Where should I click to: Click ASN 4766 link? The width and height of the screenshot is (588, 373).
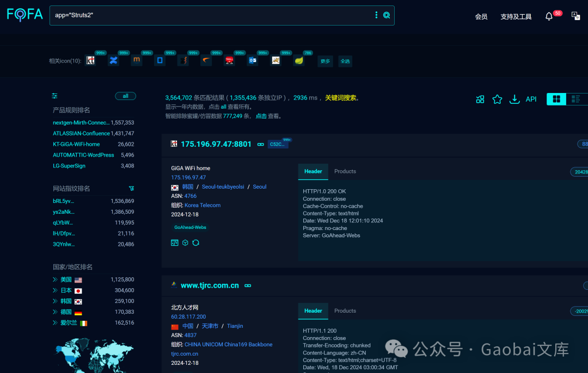pos(191,196)
